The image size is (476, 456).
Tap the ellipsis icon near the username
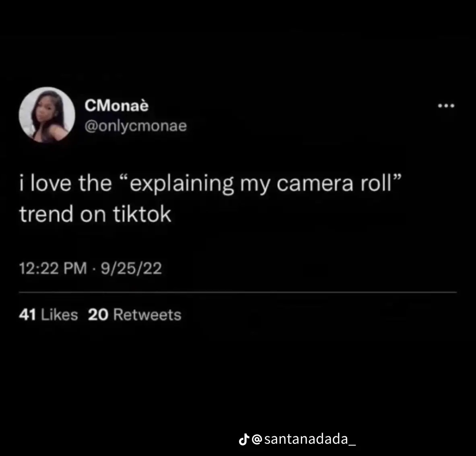pos(446,105)
